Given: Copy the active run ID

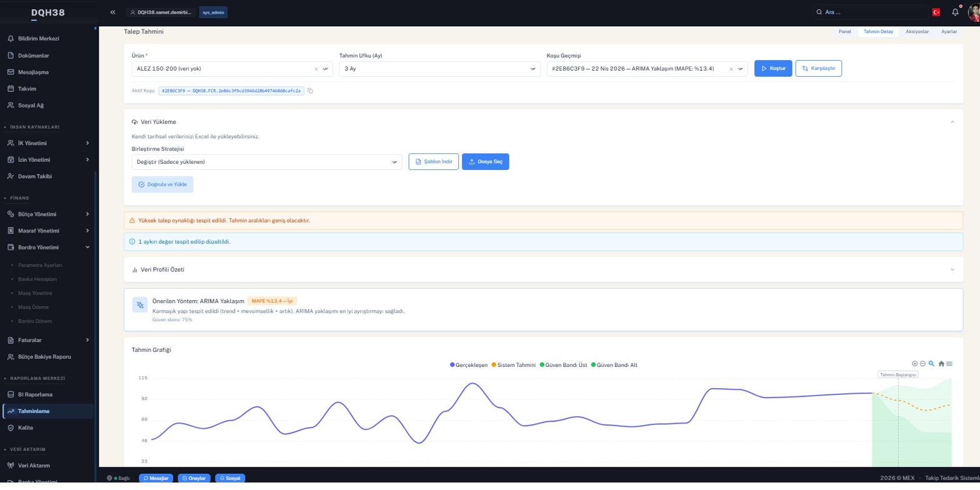Looking at the screenshot, I should pyautogui.click(x=310, y=91).
